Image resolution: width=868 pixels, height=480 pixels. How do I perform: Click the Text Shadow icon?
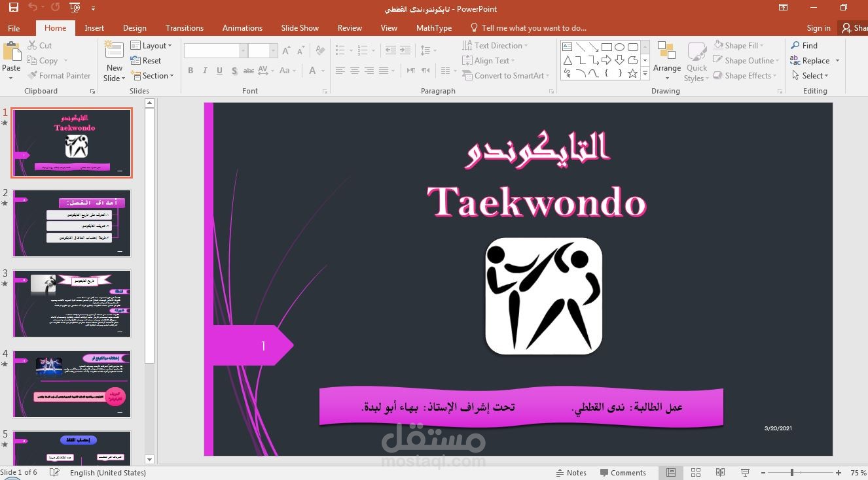coord(234,71)
